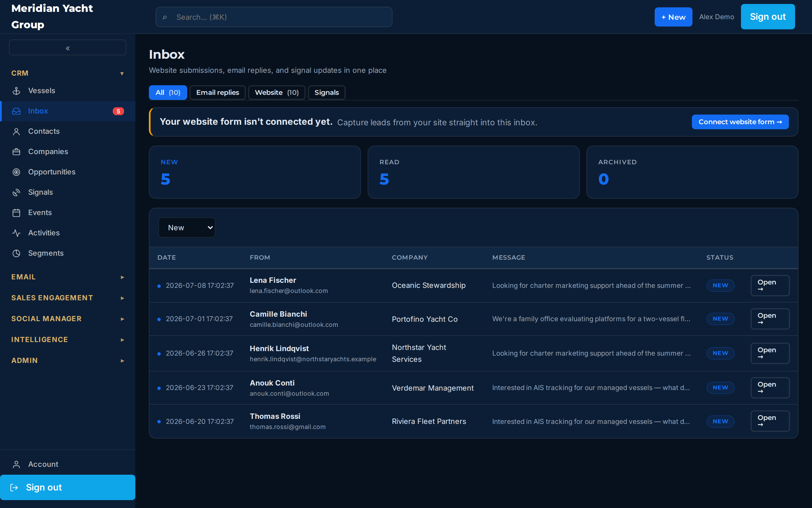This screenshot has width=812, height=508.
Task: Open Signals in the sidebar
Action: tap(67, 192)
